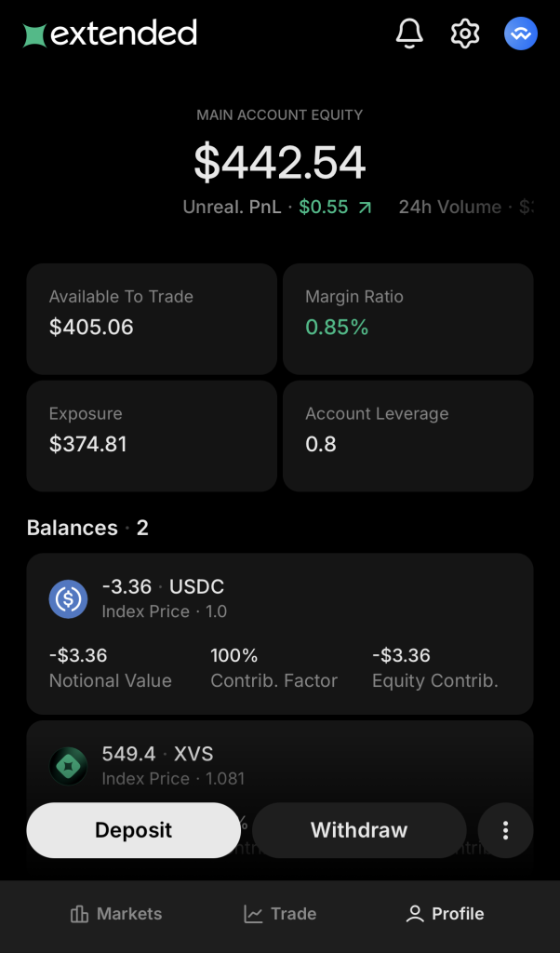Switch to the Markets tab
560x953 pixels.
pyautogui.click(x=116, y=914)
